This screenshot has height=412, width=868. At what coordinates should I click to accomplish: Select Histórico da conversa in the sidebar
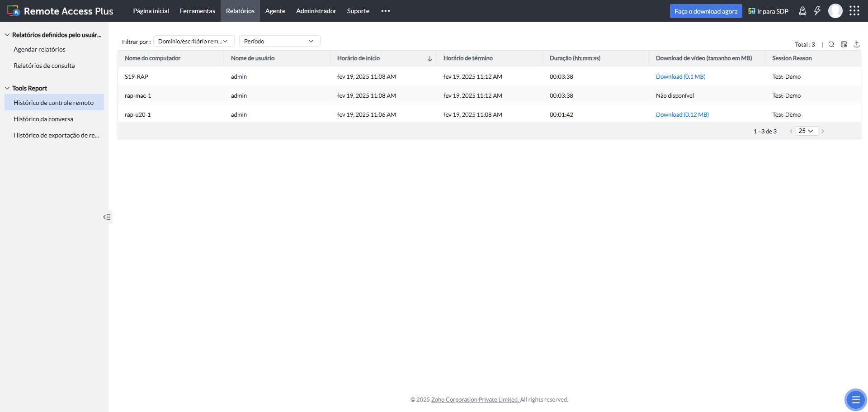pyautogui.click(x=43, y=119)
